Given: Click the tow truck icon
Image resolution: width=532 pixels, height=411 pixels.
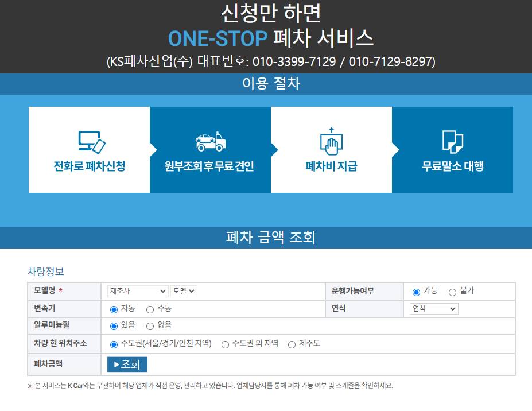Looking at the screenshot, I should [x=211, y=141].
